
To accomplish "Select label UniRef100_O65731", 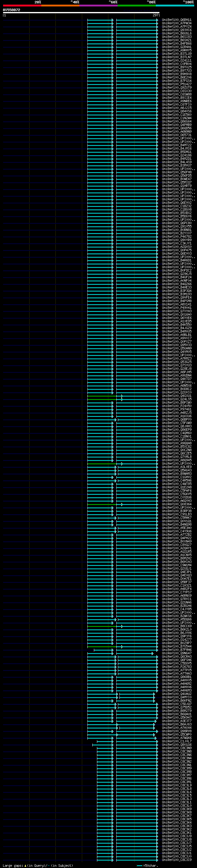I will [x=177, y=135].
